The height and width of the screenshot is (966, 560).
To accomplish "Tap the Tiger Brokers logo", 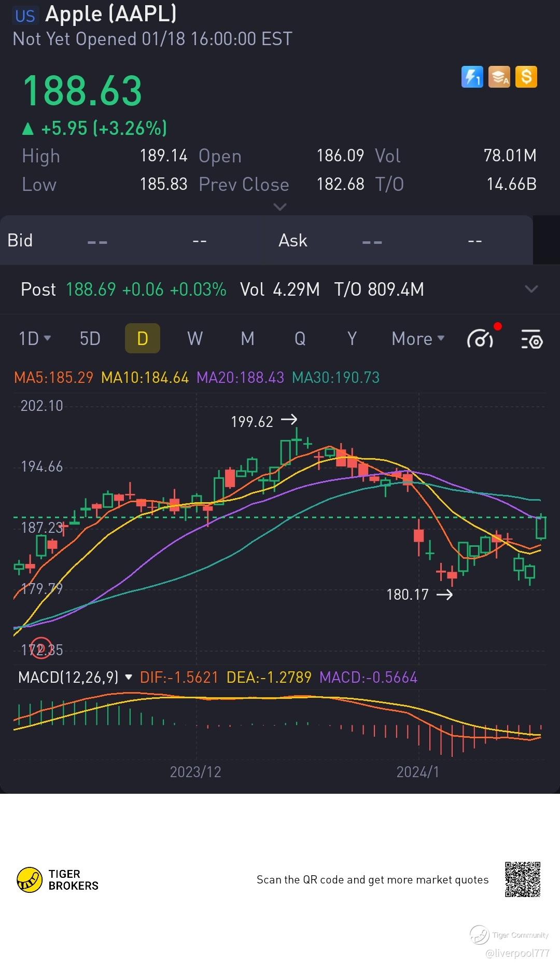I will point(58,880).
